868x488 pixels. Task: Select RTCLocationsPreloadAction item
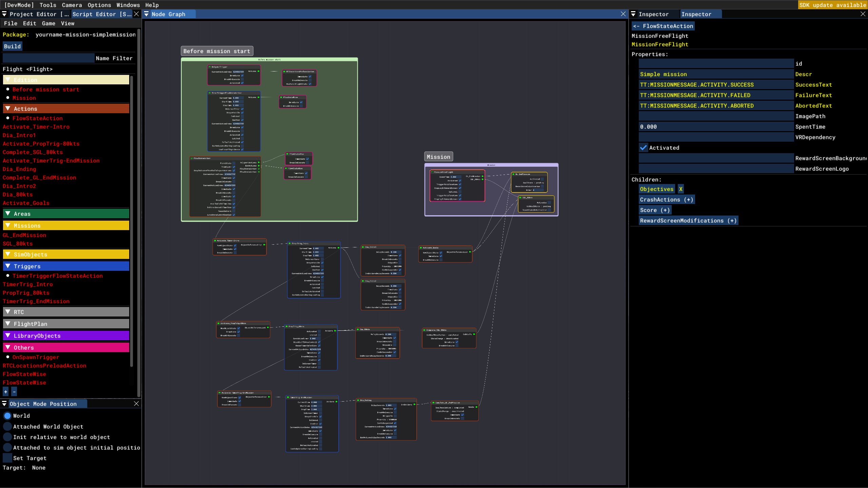44,366
